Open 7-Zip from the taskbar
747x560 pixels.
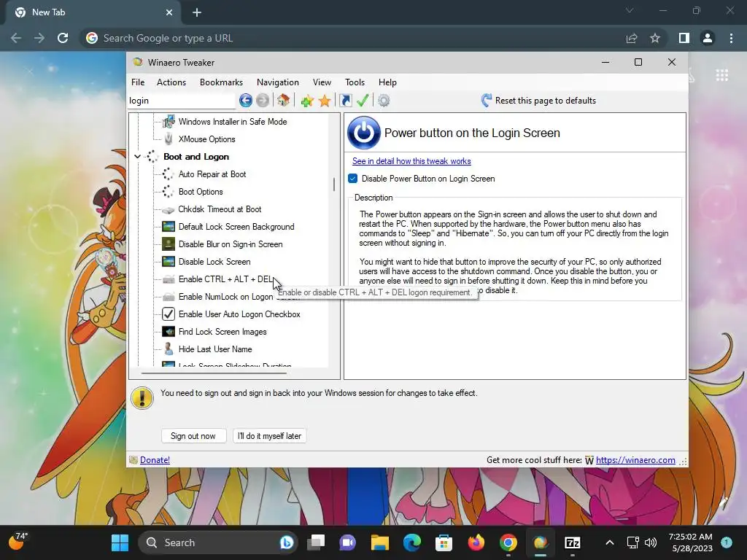click(x=572, y=542)
